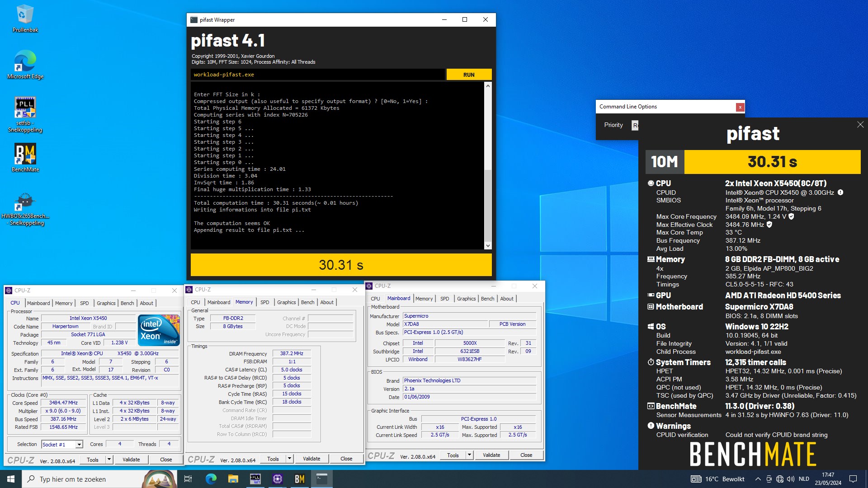The image size is (868, 488).
Task: Click DRAM Frequency value 387.2 MHz
Action: [292, 354]
